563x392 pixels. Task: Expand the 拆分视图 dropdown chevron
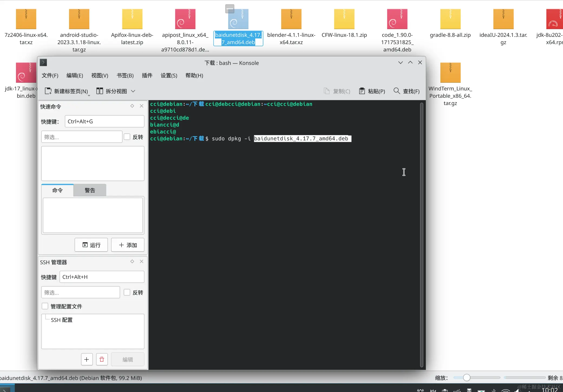pos(133,91)
